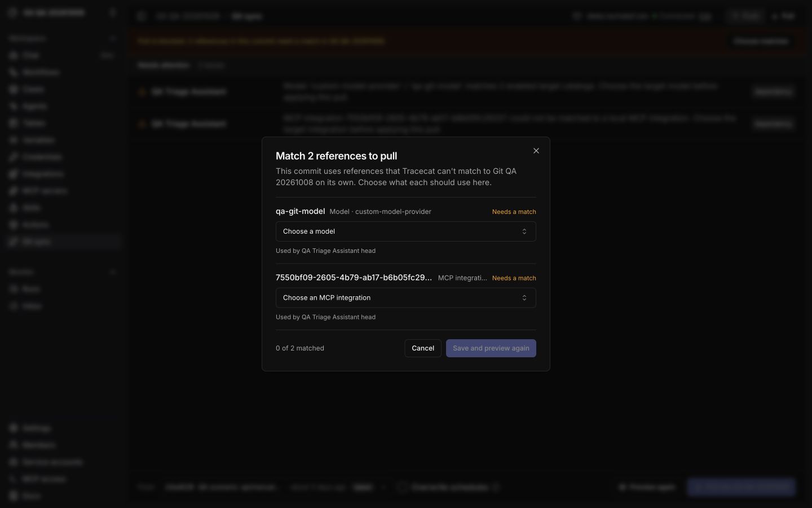Click the description starting "This commit uses references"

coord(396,177)
